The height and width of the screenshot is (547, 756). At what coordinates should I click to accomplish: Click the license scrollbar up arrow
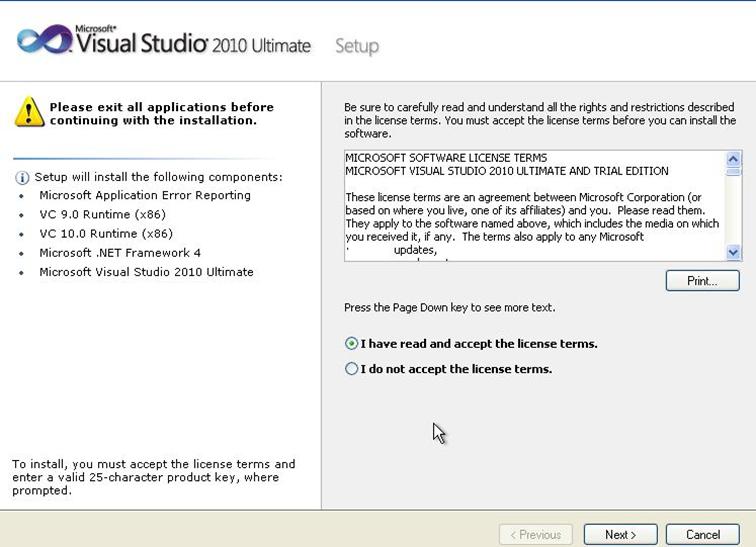[x=733, y=159]
